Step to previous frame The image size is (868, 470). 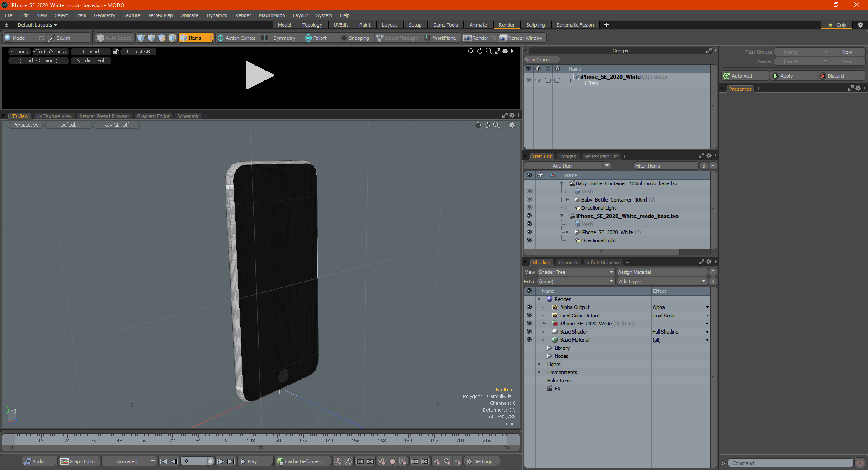point(174,461)
